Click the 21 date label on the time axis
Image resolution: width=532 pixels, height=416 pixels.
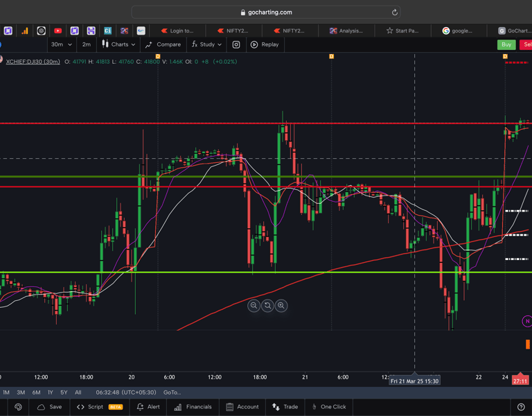pos(305,377)
